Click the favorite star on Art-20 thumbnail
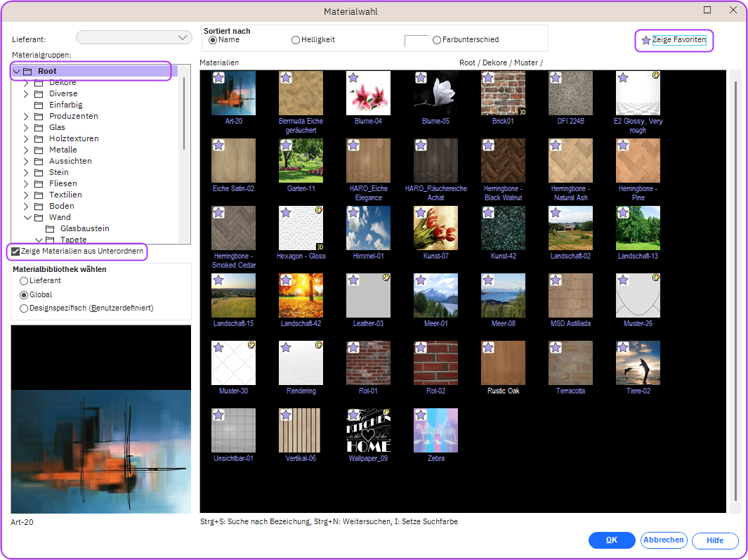 click(218, 78)
